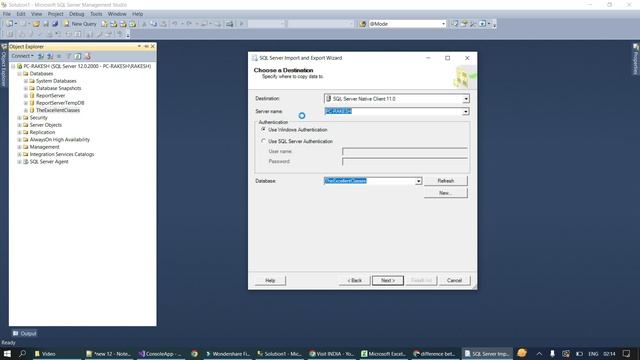Select Use SQL Server Authentication radio button
Viewport: 640px width, 360px height.
tap(263, 141)
